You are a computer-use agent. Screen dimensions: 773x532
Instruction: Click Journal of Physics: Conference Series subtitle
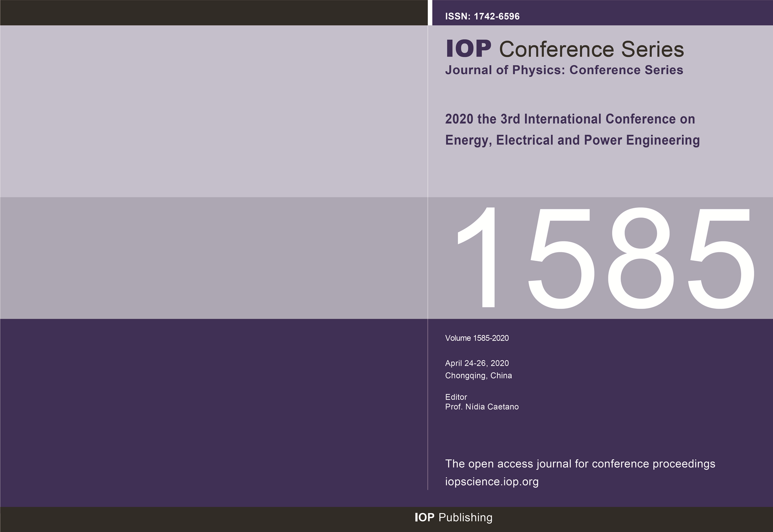pos(564,70)
